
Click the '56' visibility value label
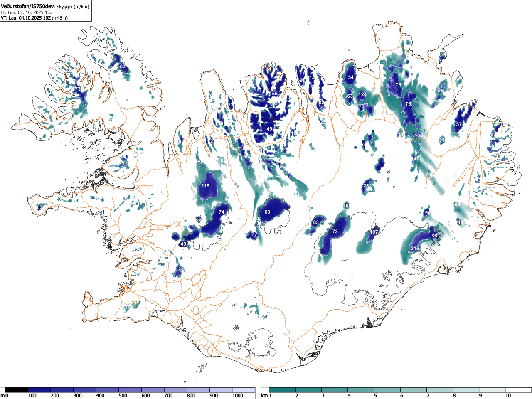[x=275, y=94]
